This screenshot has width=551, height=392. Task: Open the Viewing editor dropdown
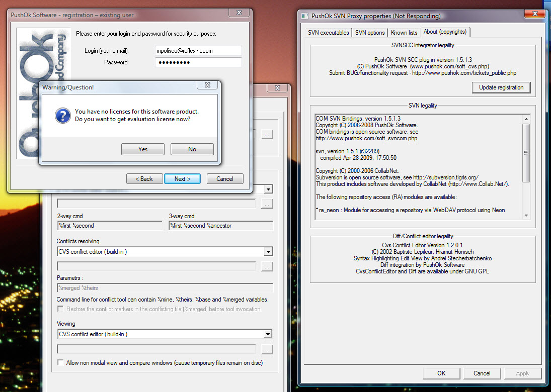pos(268,334)
